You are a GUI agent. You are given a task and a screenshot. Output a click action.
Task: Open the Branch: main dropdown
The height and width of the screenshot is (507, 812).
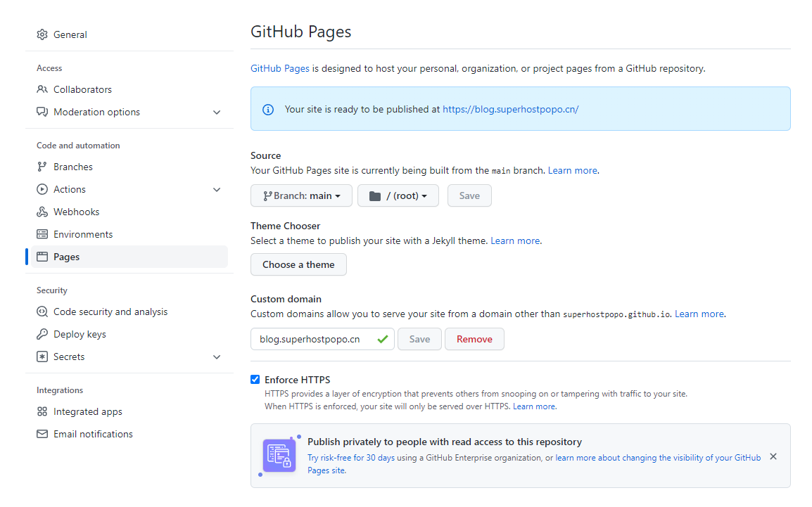(301, 195)
